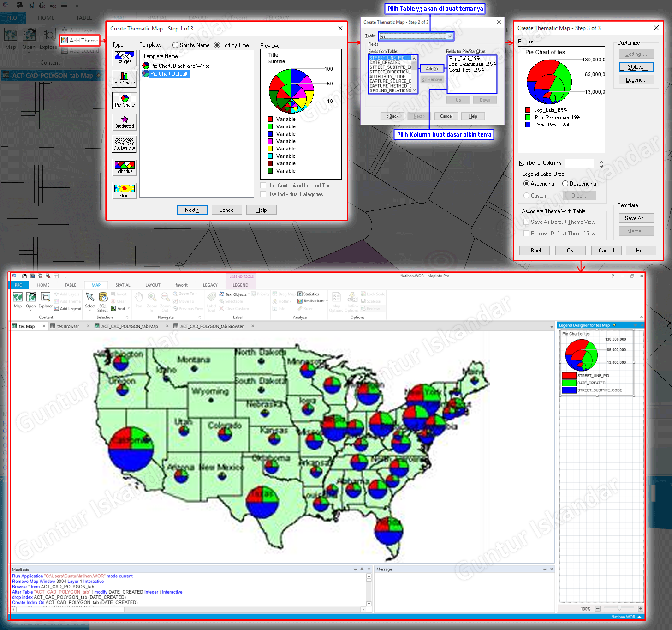This screenshot has height=630, width=672.
Task: Open the SQL Select tool
Action: point(103,302)
